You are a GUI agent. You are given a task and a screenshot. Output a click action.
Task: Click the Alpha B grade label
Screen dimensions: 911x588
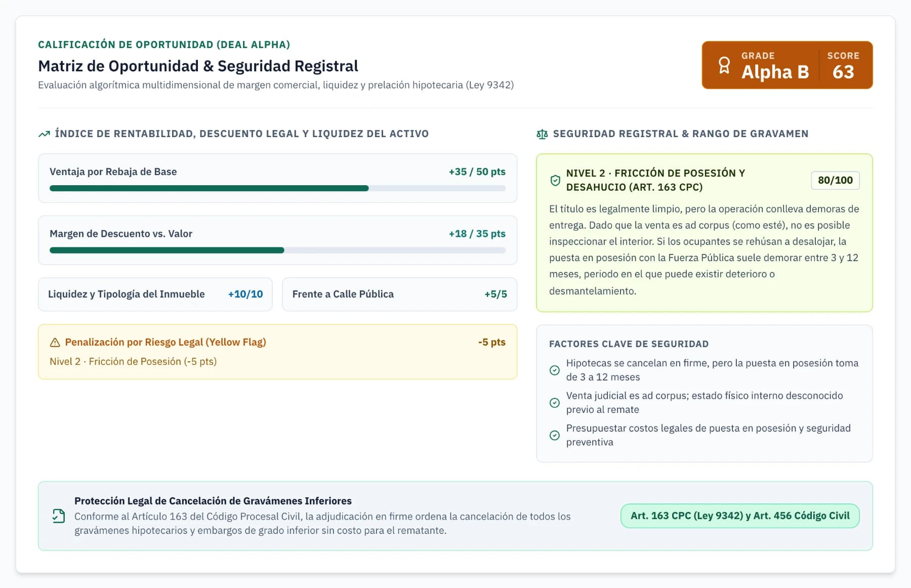point(775,72)
